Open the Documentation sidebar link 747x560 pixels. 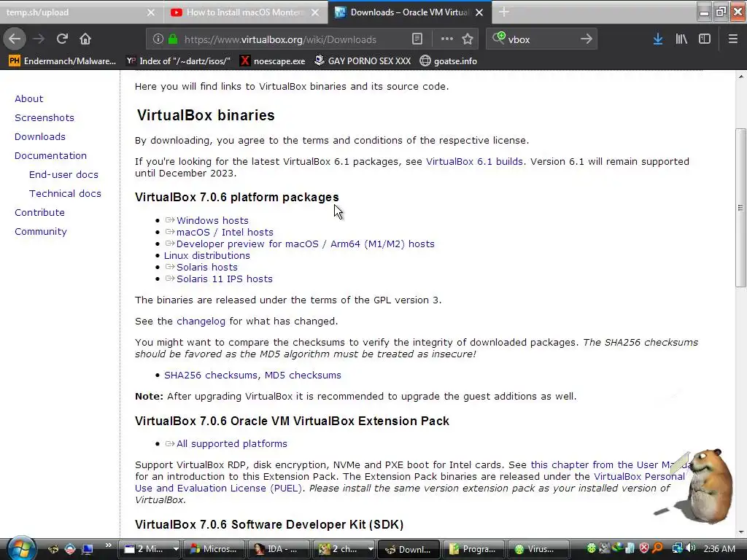point(50,156)
